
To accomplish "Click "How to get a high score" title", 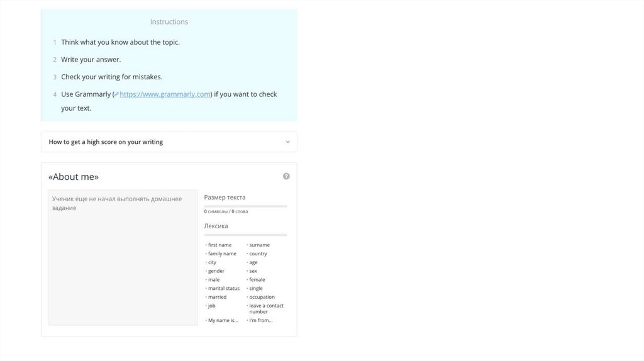I will click(106, 142).
